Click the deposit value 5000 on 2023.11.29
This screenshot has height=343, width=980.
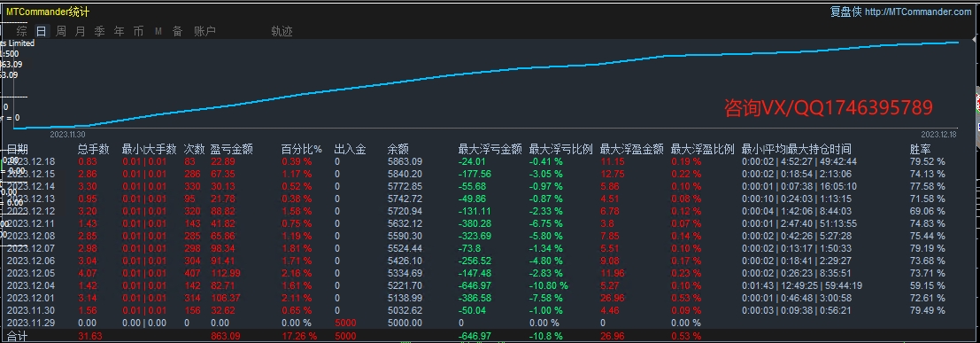(x=345, y=323)
